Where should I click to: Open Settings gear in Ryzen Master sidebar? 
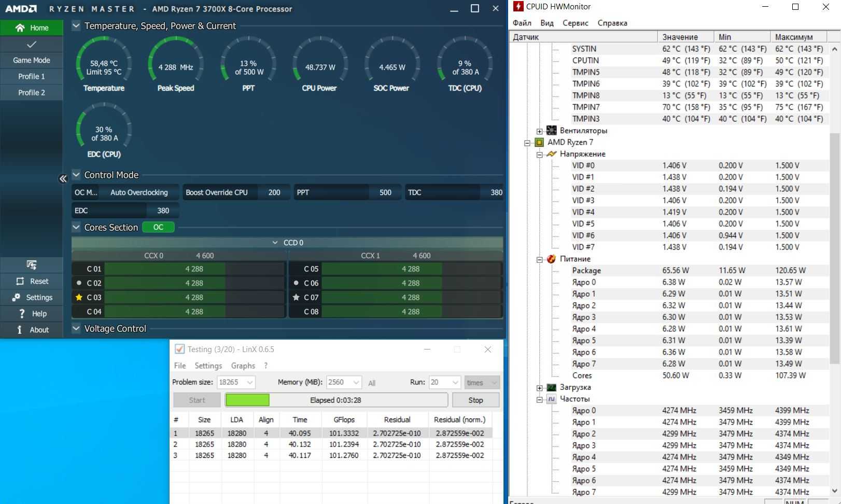pyautogui.click(x=17, y=297)
